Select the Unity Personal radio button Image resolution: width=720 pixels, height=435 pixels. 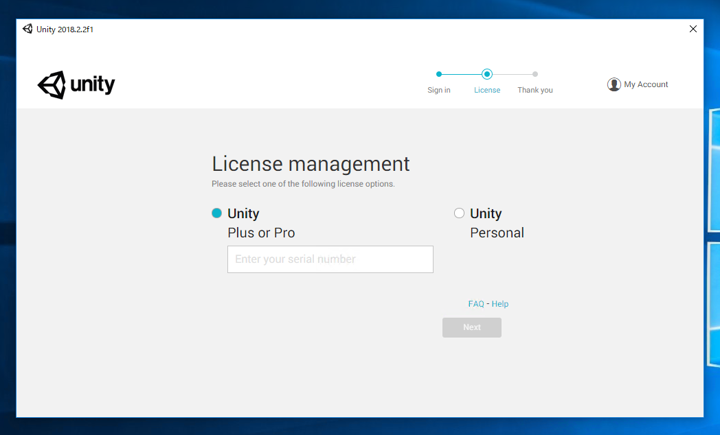point(459,213)
